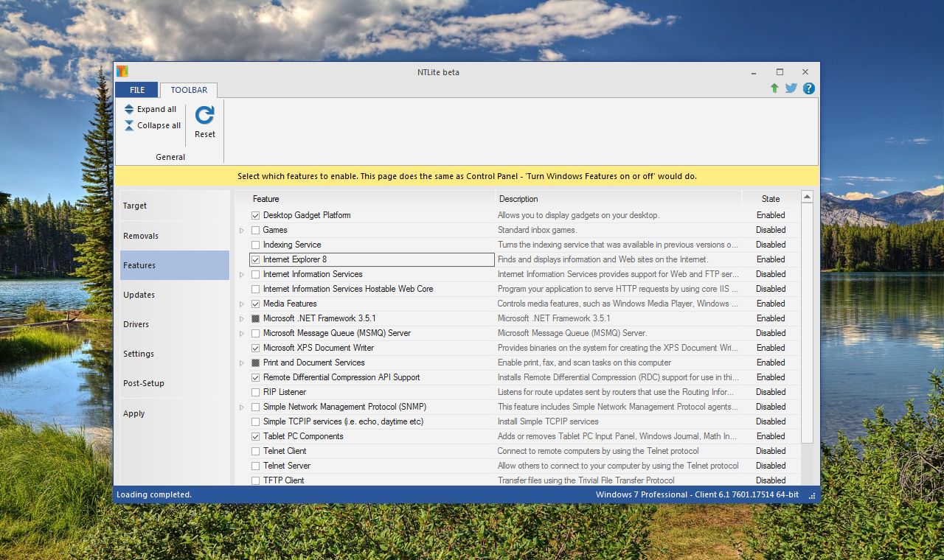Open the Updates page
The height and width of the screenshot is (560, 944).
[x=175, y=295]
